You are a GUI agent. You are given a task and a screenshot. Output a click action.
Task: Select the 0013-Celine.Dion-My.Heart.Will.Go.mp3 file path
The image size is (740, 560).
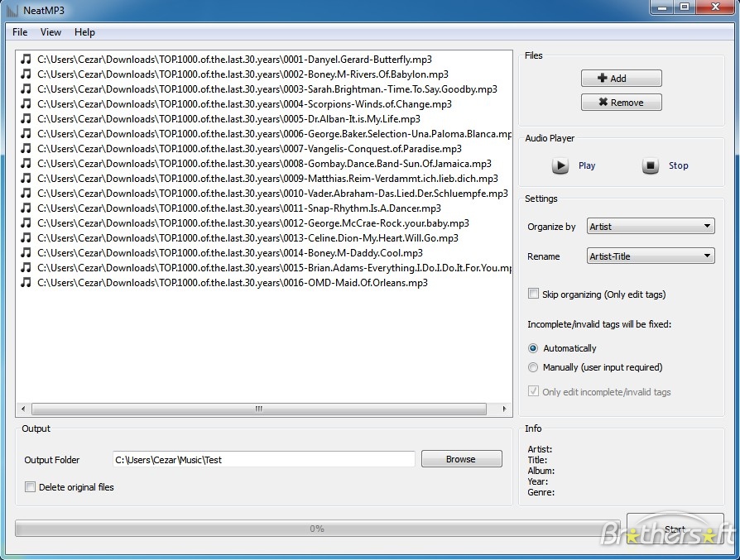click(x=247, y=237)
